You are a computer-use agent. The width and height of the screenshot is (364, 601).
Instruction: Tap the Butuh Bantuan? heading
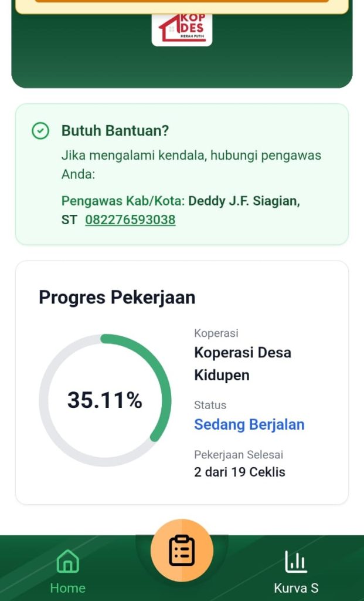pyautogui.click(x=115, y=131)
